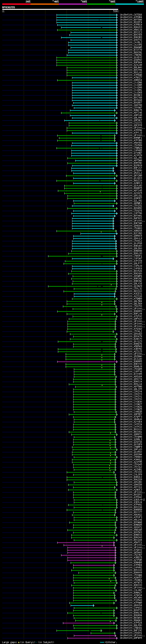The height and width of the screenshot is (644, 146).
Task: Open hit UniRef100_Q0DTV2
Action: click(131, 40)
